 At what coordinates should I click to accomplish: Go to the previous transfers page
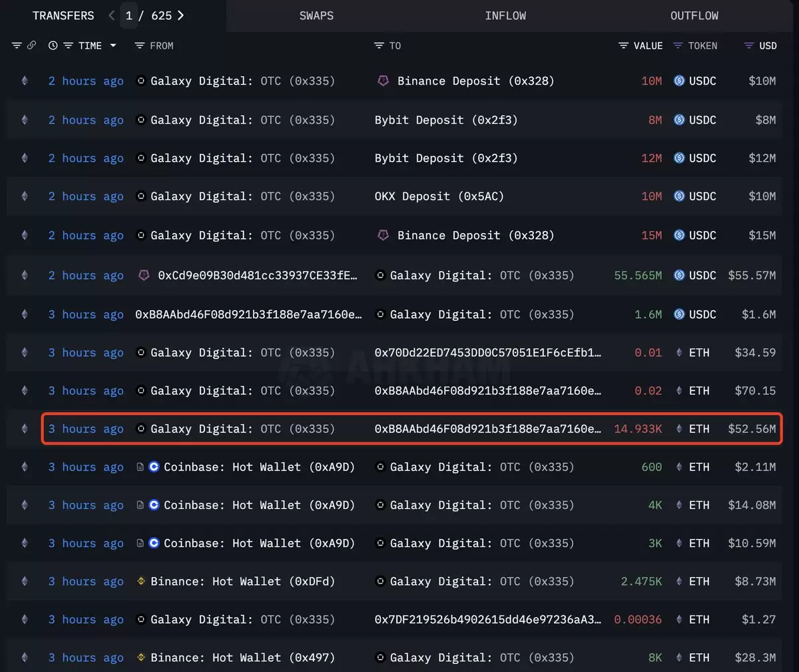111,15
